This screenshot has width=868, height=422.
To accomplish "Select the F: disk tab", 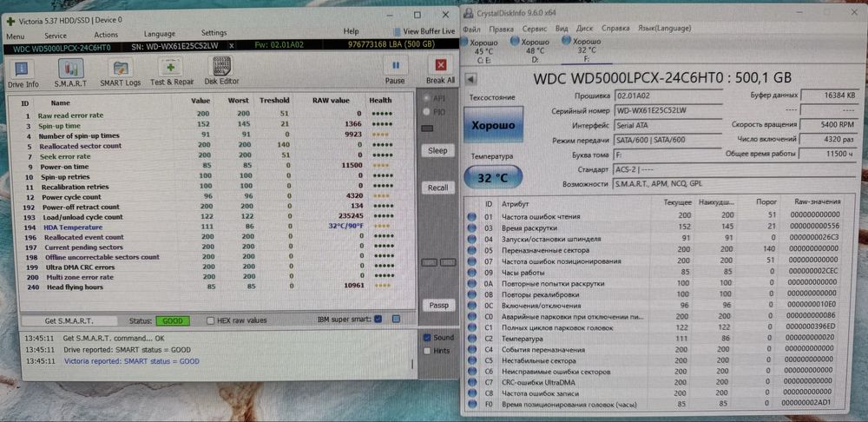I will tap(583, 50).
